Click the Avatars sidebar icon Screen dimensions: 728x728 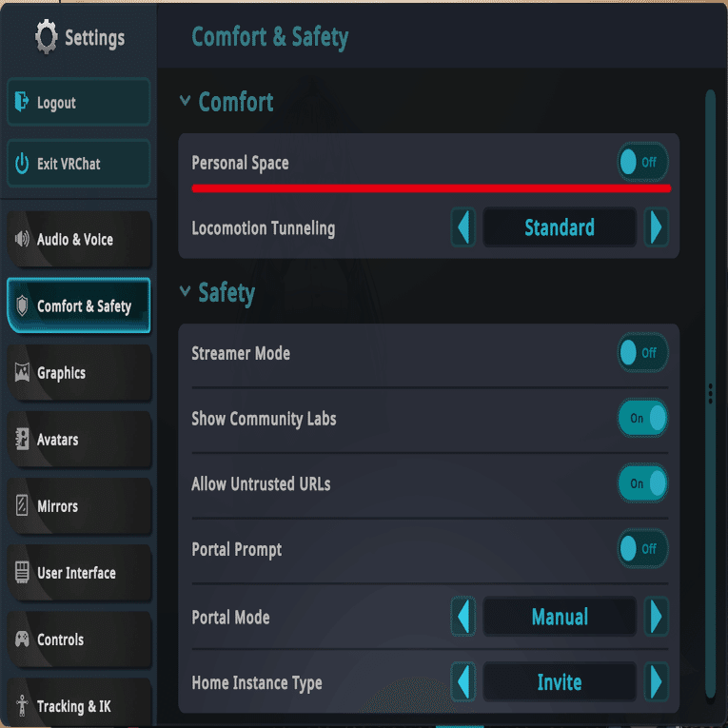(x=22, y=440)
